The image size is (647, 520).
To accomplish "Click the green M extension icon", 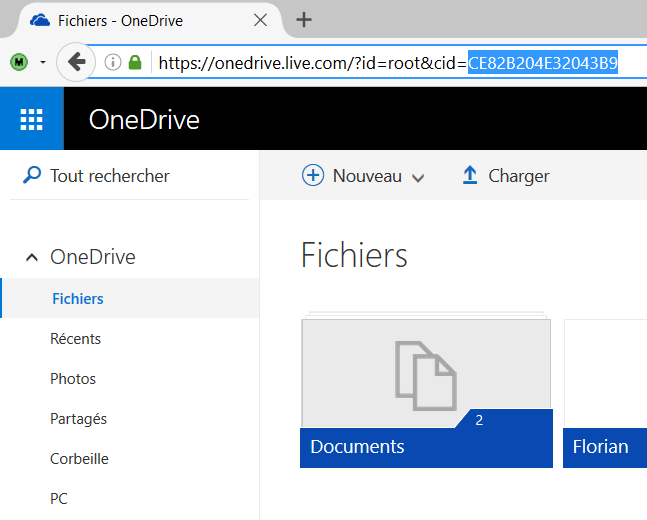I will tap(21, 63).
